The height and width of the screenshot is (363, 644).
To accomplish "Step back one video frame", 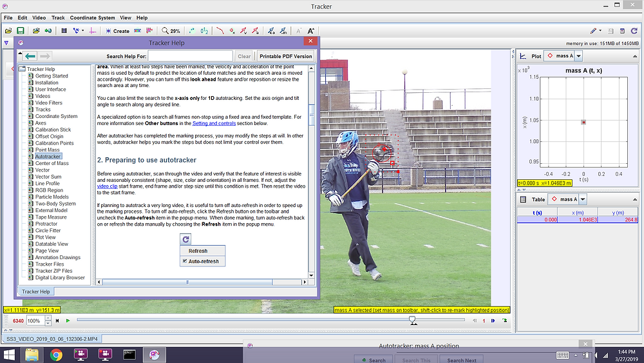I will coord(475,320).
